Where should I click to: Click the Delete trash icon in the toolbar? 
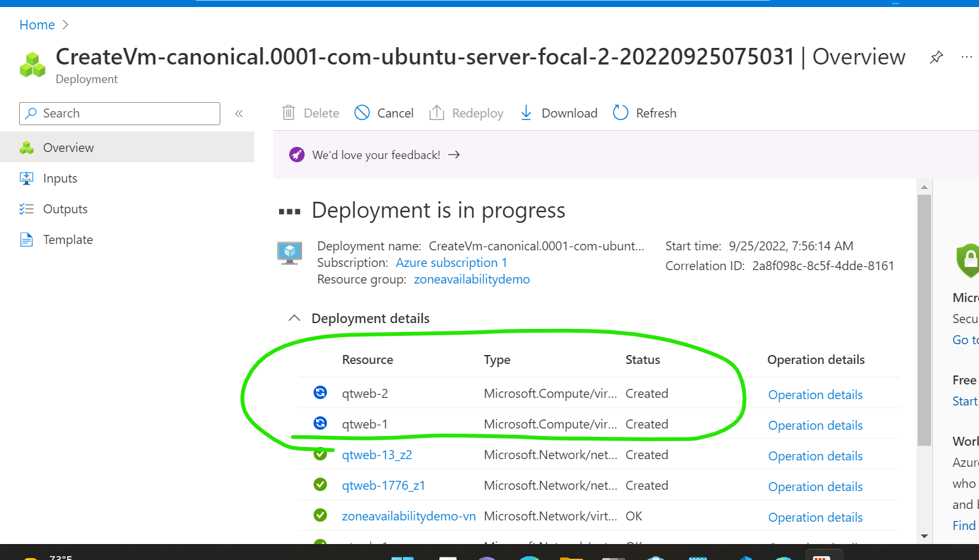click(289, 112)
